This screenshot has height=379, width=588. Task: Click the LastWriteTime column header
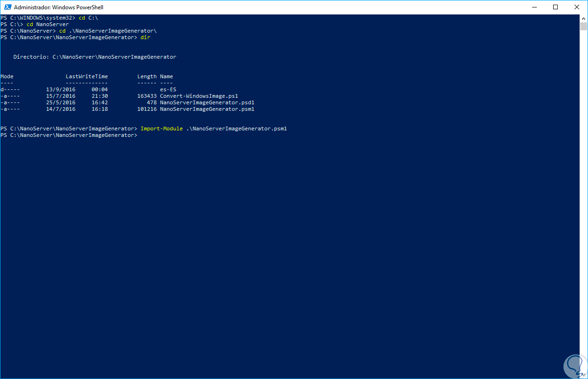click(87, 76)
